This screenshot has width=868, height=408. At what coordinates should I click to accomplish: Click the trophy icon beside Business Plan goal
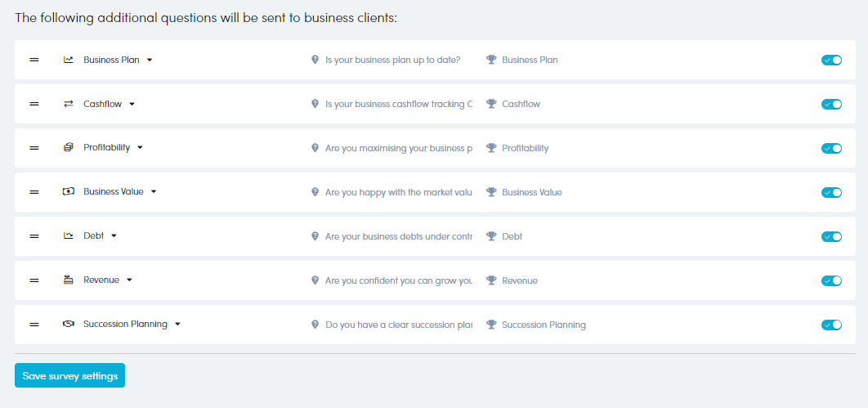[x=491, y=60]
